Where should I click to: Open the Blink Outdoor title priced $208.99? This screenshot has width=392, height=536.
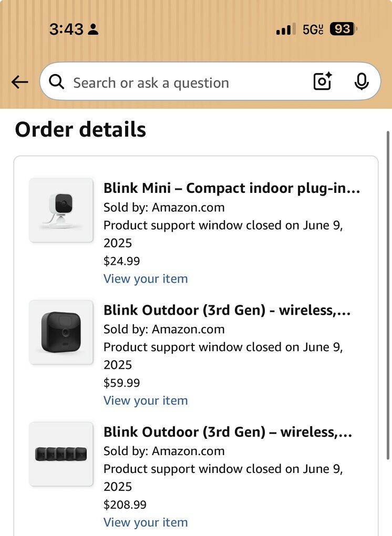tap(228, 432)
